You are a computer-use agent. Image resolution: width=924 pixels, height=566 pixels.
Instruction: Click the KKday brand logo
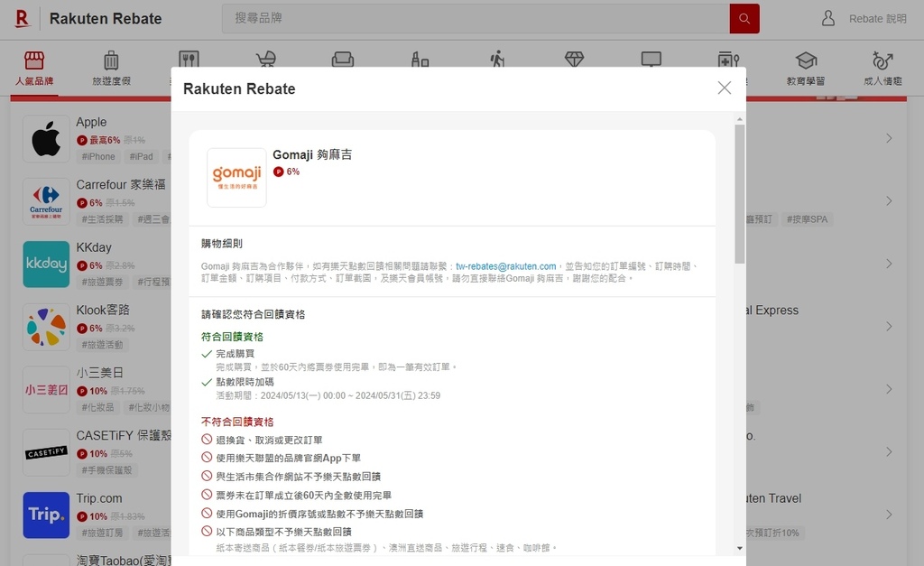[x=46, y=264]
